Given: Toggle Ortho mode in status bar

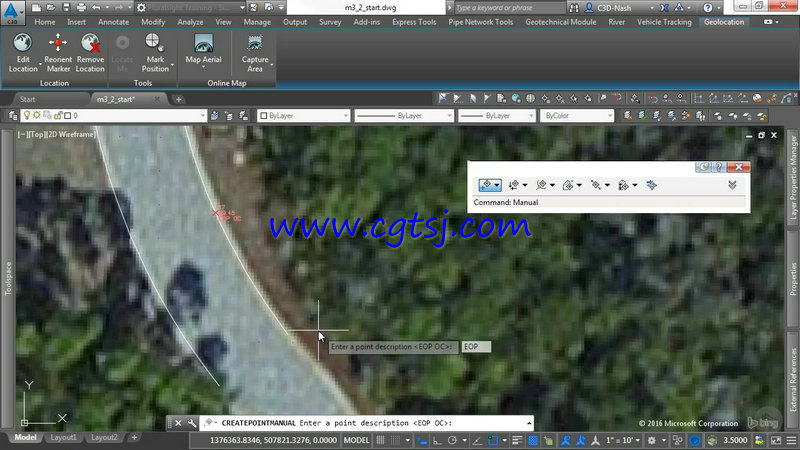Looking at the screenshot, I should click(437, 440).
